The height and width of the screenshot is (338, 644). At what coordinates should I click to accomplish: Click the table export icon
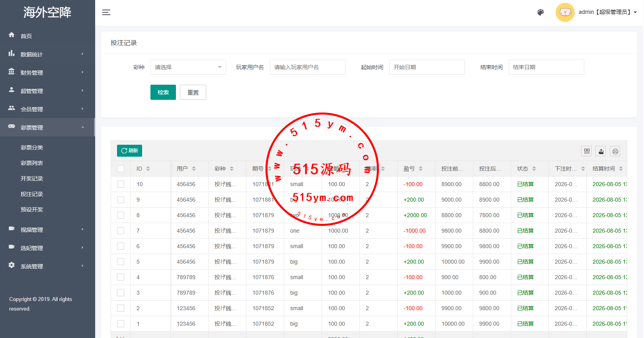pos(601,151)
